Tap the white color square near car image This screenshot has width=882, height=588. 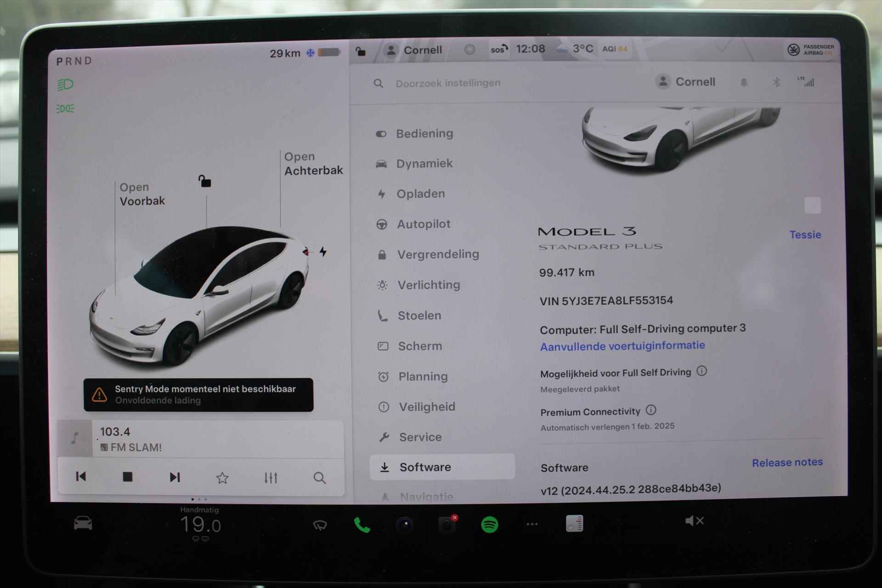tap(812, 205)
